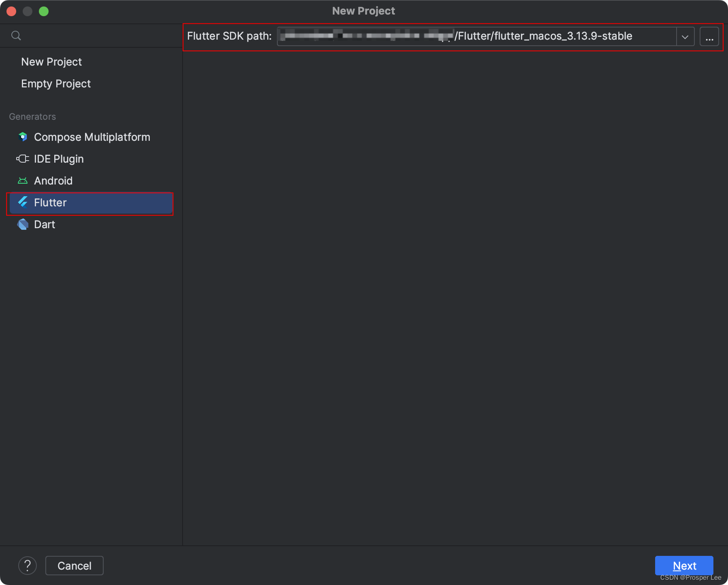
Task: Choose the Dart generator
Action: [x=91, y=225]
